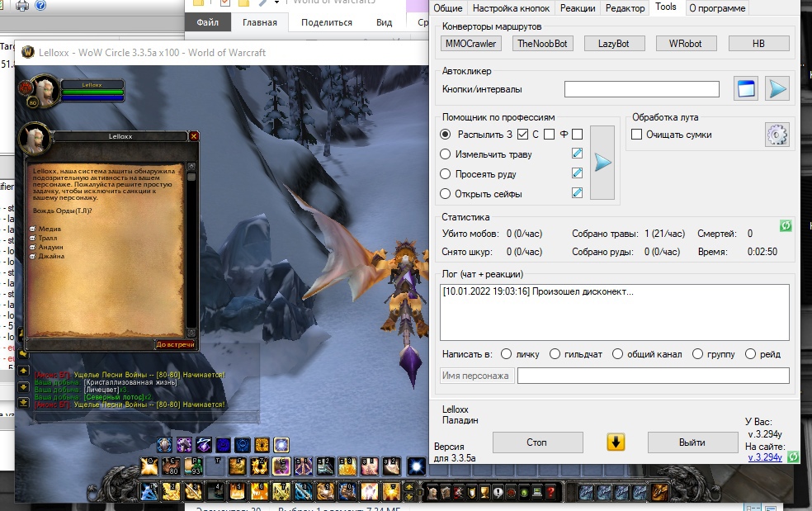Uncheck the З checkbox next to Распылить
The height and width of the screenshot is (511, 812).
click(522, 135)
